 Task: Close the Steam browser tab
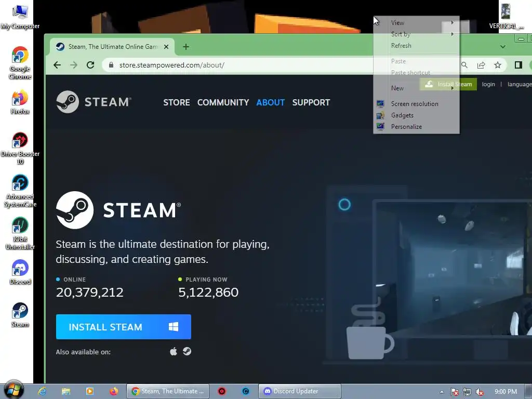pyautogui.click(x=166, y=47)
